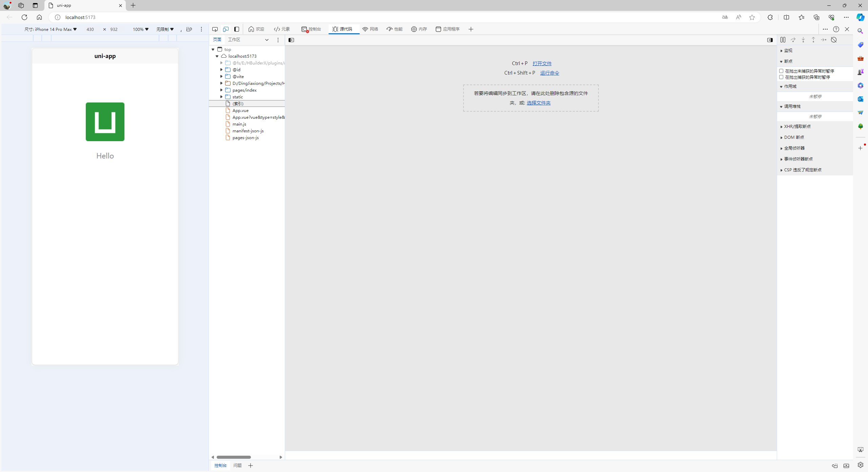
Task: Click the file tree horizontal scrollbar
Action: 234,457
